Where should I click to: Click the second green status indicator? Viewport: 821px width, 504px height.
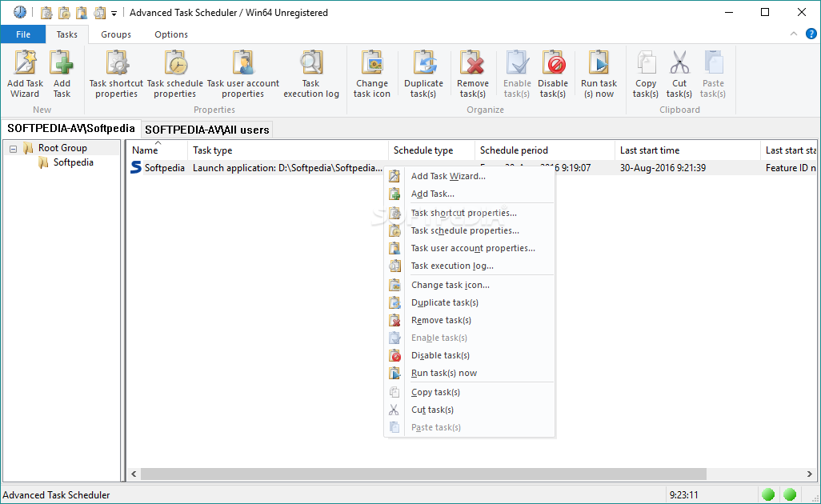click(x=790, y=494)
